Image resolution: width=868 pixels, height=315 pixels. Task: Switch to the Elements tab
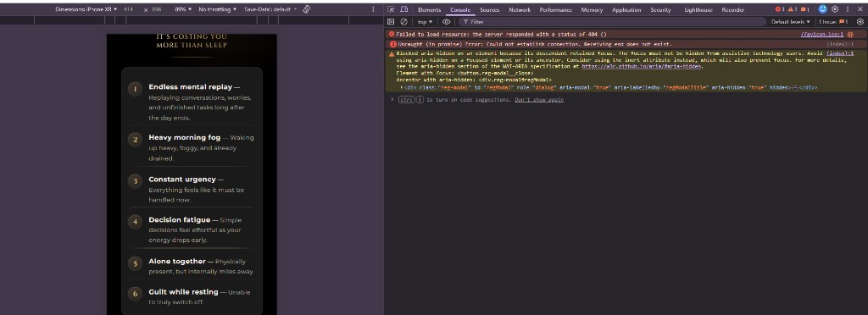430,10
